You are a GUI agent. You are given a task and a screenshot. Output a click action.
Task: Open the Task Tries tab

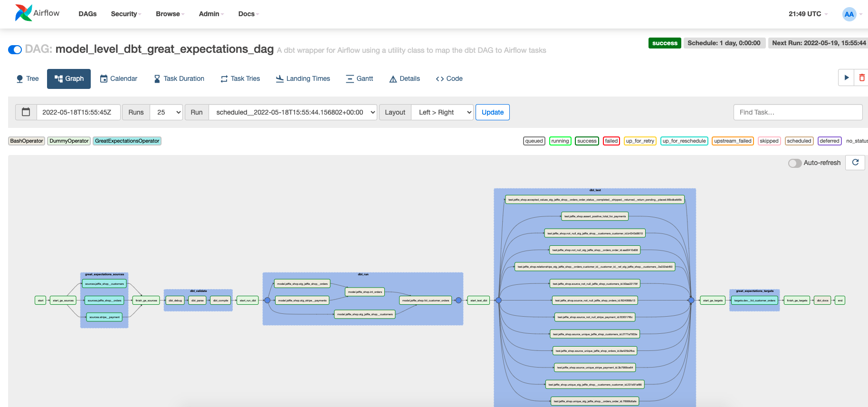pos(240,78)
